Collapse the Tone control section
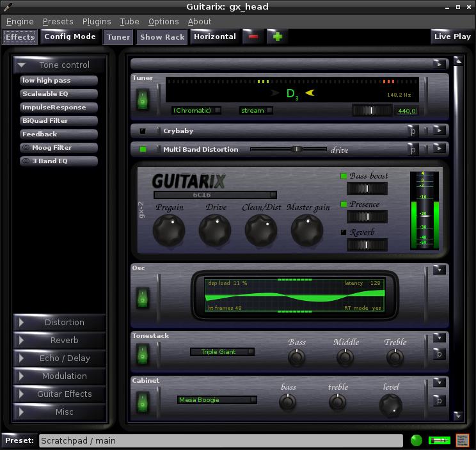 (x=59, y=65)
